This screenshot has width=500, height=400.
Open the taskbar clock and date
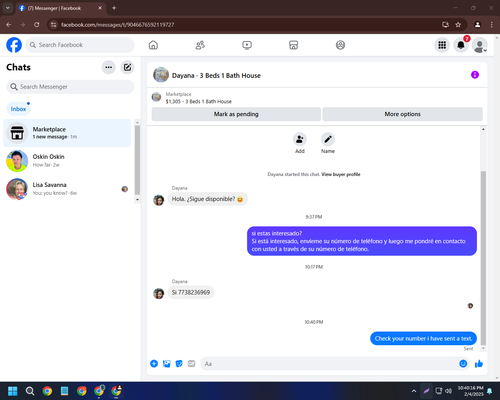[x=470, y=391]
